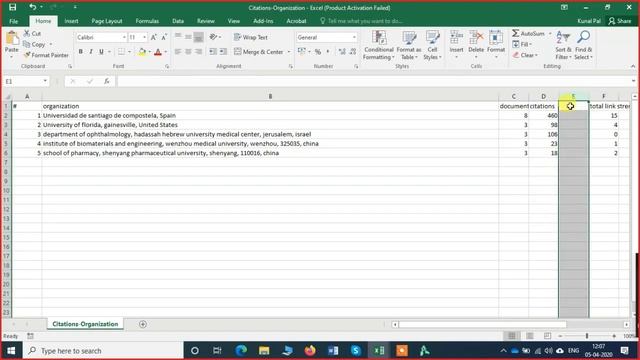Open Cell Styles gallery
This screenshot has height=360, width=640.
(432, 45)
